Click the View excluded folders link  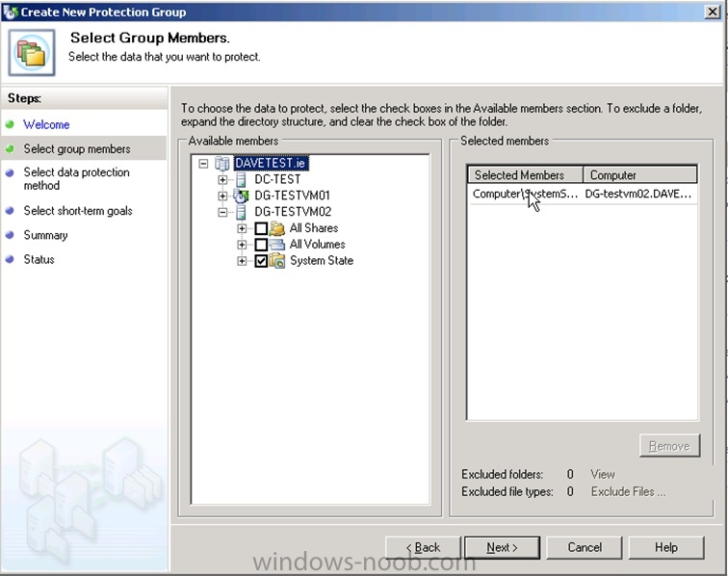coord(603,474)
